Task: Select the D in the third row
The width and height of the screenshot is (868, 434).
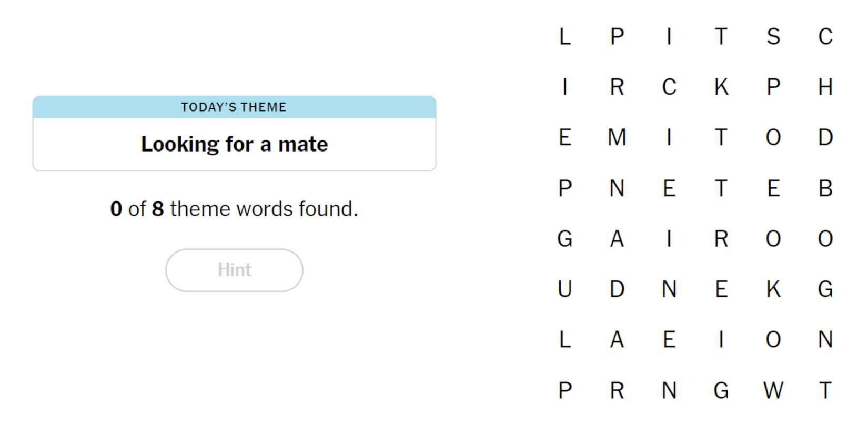Action: click(x=825, y=137)
